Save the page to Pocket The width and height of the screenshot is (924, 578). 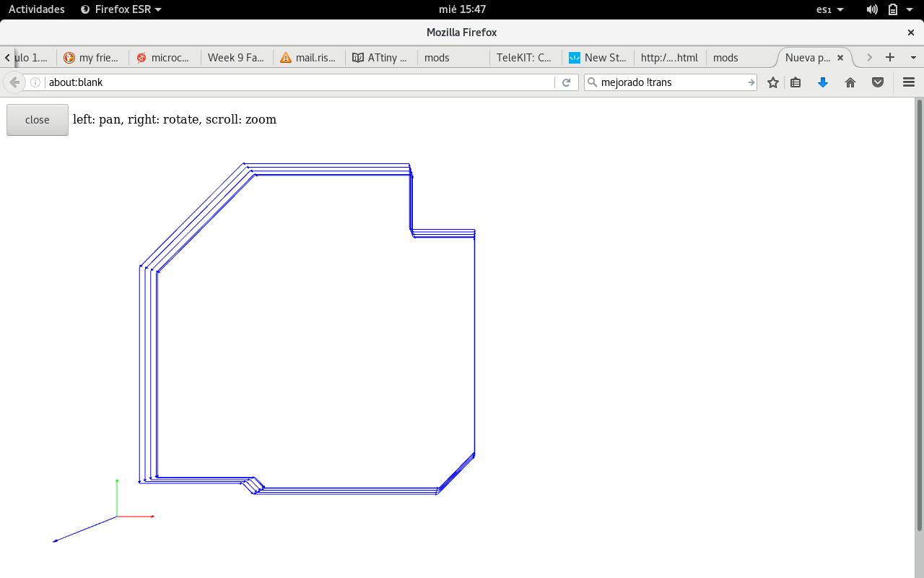coord(878,82)
